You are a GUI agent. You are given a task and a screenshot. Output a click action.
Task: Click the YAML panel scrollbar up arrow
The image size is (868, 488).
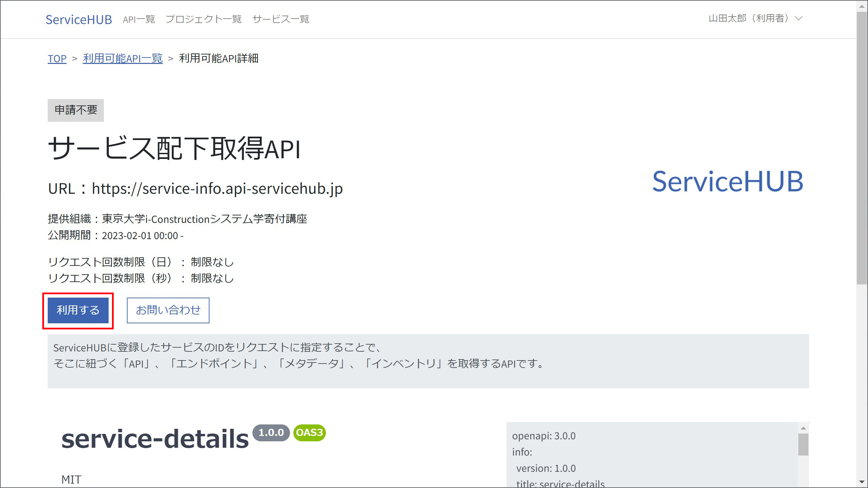point(803,428)
